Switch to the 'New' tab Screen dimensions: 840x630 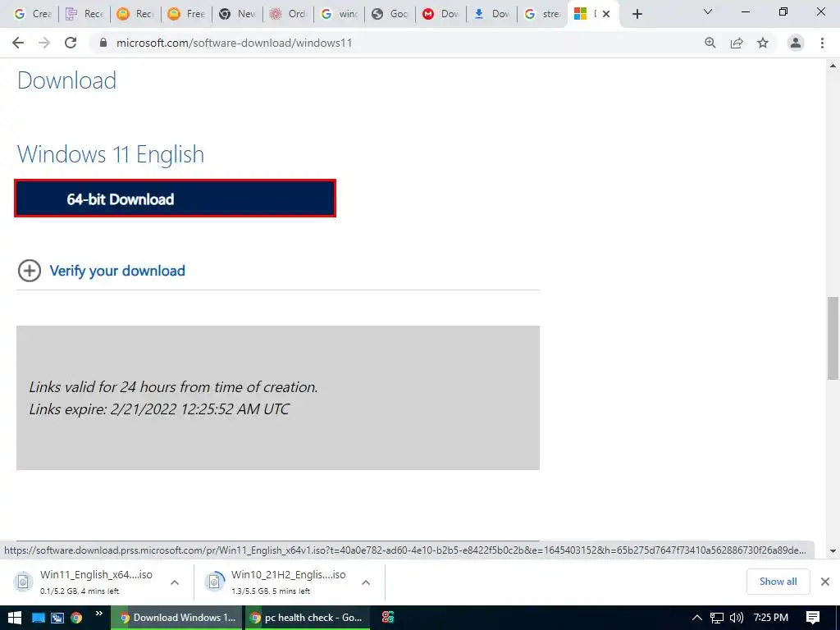tap(237, 14)
